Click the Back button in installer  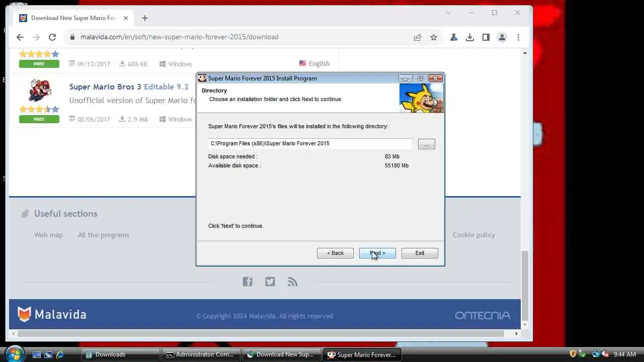[x=335, y=253]
